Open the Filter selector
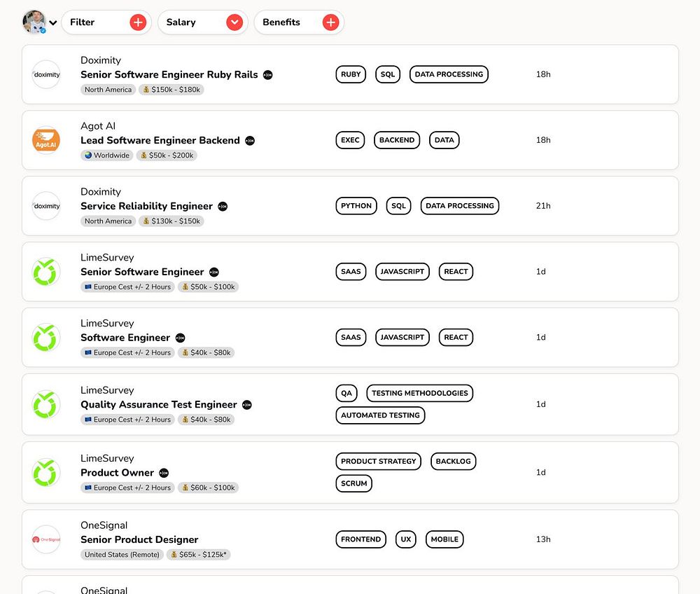 click(106, 22)
